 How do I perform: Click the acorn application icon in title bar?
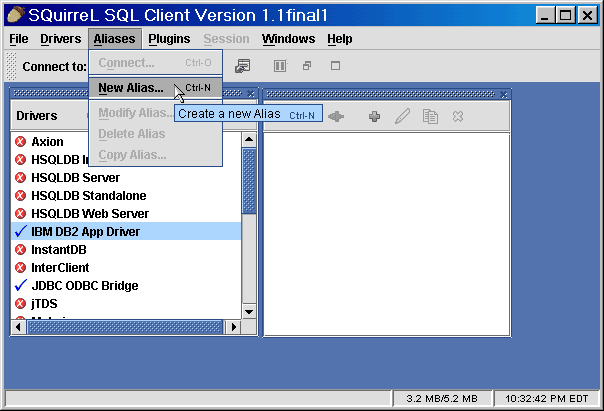coord(16,15)
